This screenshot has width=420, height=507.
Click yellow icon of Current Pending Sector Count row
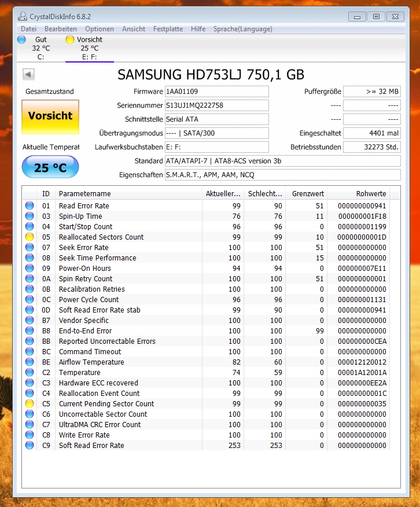point(30,403)
